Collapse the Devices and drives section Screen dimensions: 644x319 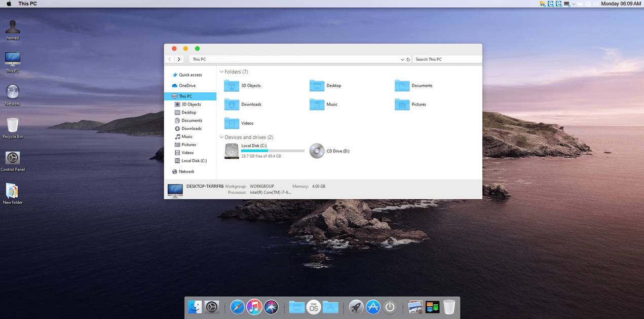tap(221, 137)
